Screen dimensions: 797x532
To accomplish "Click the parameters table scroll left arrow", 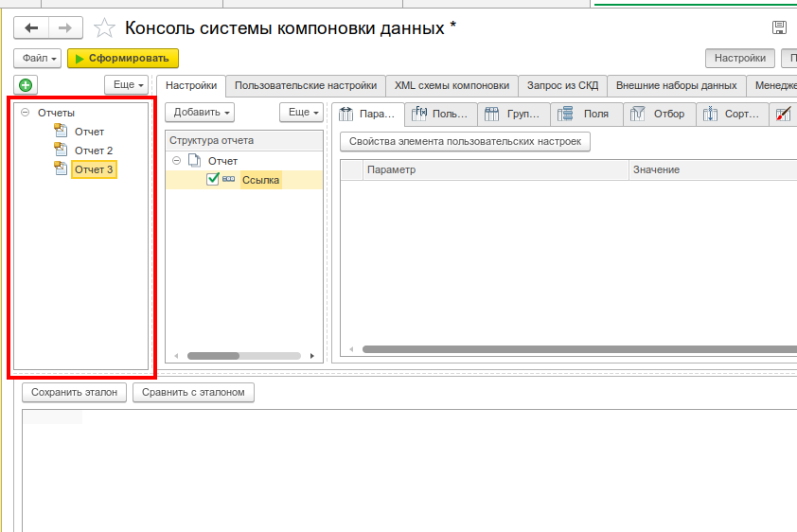I will (x=351, y=349).
